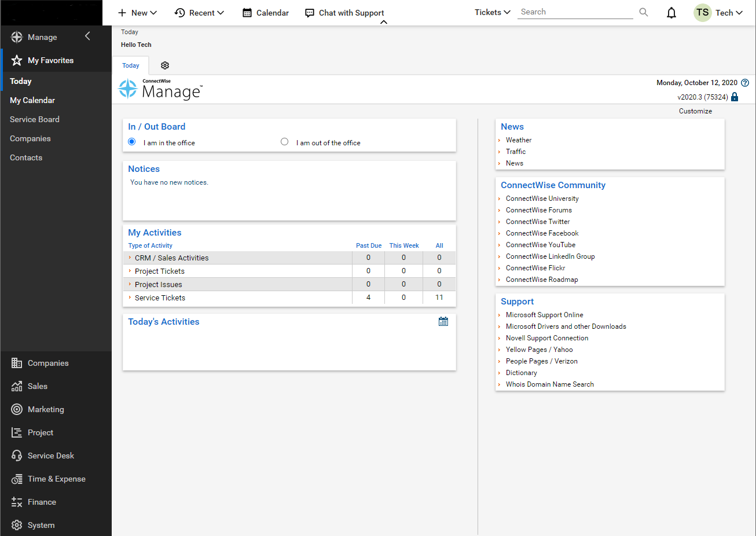Viewport: 756px width, 536px height.
Task: Open Whois Domain Name Search link
Action: [550, 384]
